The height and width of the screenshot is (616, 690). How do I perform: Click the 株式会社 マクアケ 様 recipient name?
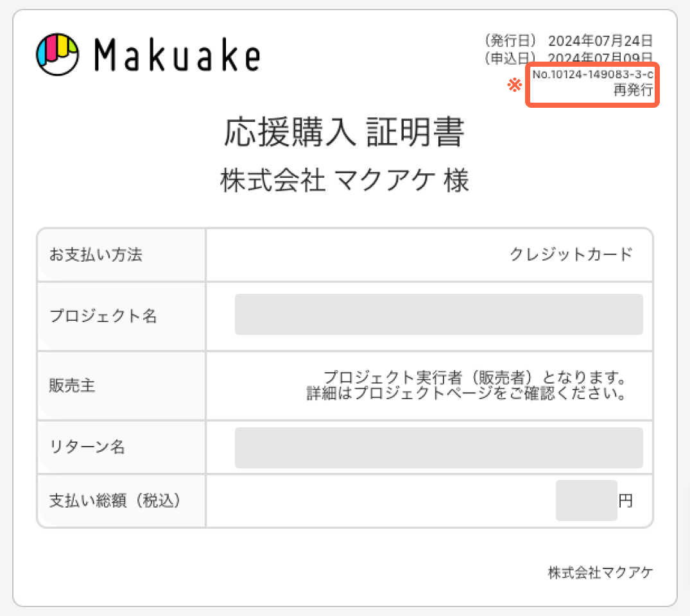pos(345,180)
